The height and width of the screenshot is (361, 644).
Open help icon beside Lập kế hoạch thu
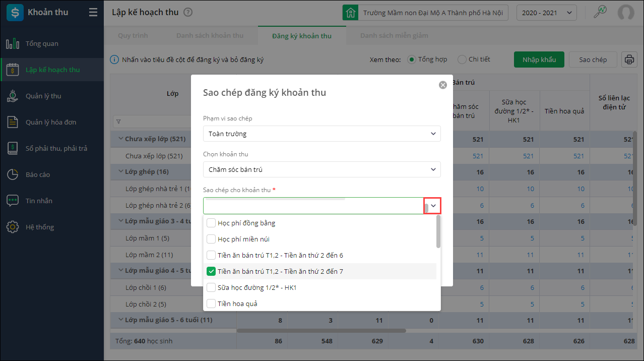[188, 13]
